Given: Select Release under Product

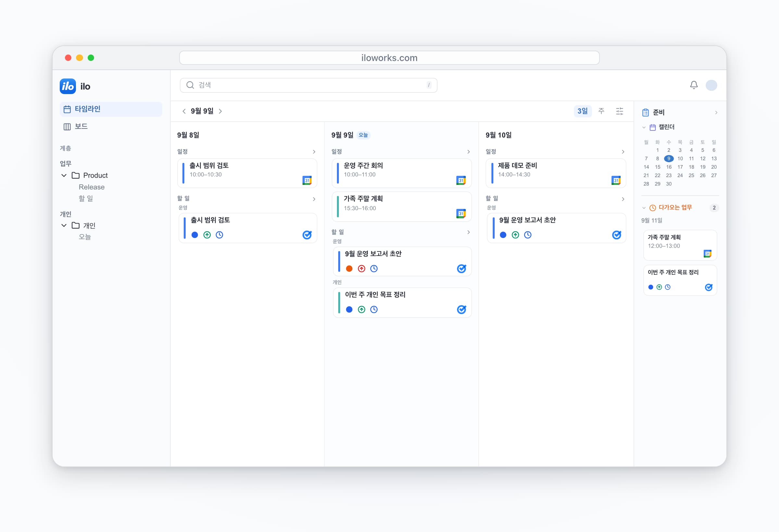Looking at the screenshot, I should pos(92,187).
